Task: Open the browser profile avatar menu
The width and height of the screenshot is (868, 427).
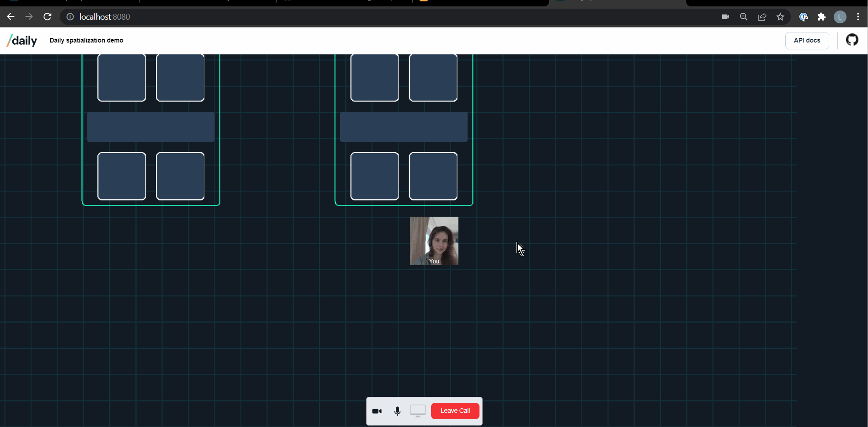Action: pyautogui.click(x=840, y=17)
